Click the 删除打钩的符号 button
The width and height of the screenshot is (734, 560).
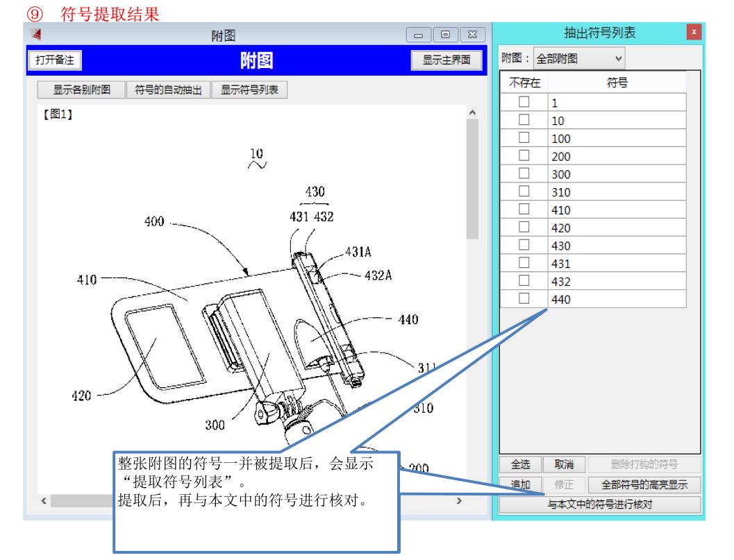click(644, 464)
